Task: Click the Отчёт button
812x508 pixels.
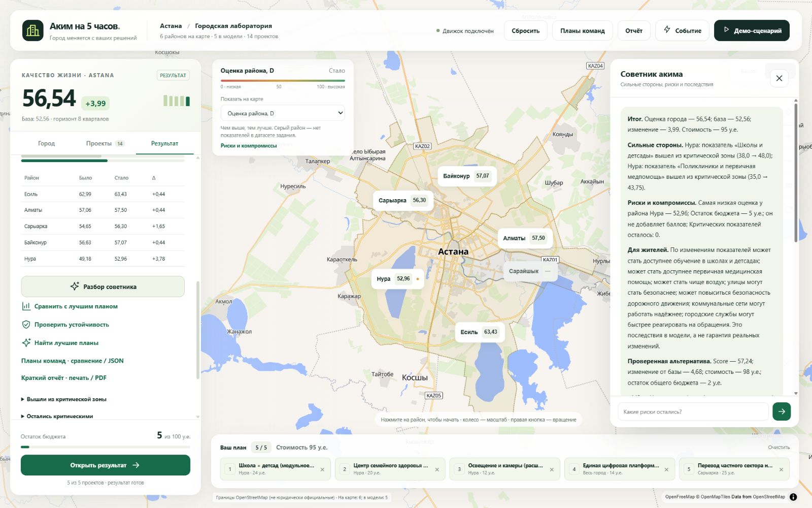Action: pyautogui.click(x=634, y=30)
